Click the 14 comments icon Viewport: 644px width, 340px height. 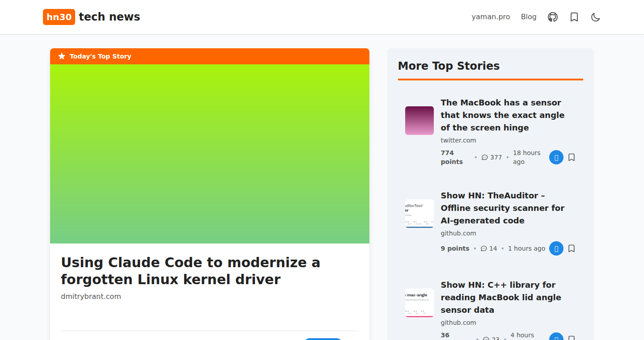[x=483, y=248]
